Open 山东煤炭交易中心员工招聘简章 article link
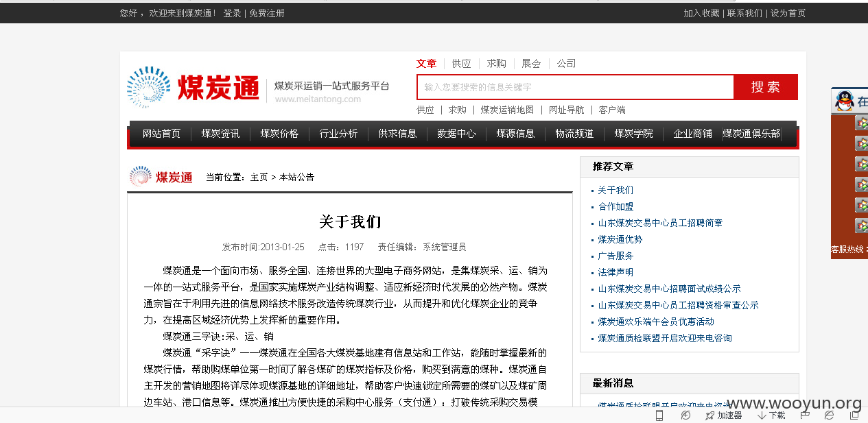Screen dimensions: 868x423 660,223
